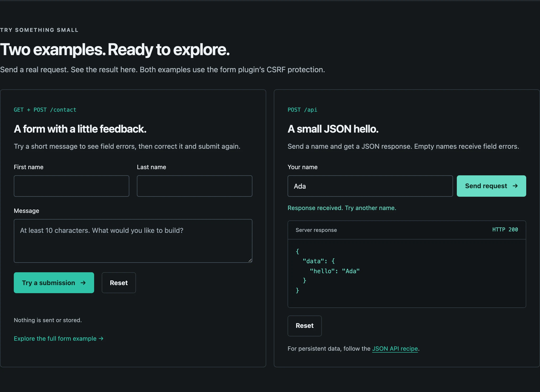Click the Last name input field
The image size is (540, 392).
tap(194, 186)
